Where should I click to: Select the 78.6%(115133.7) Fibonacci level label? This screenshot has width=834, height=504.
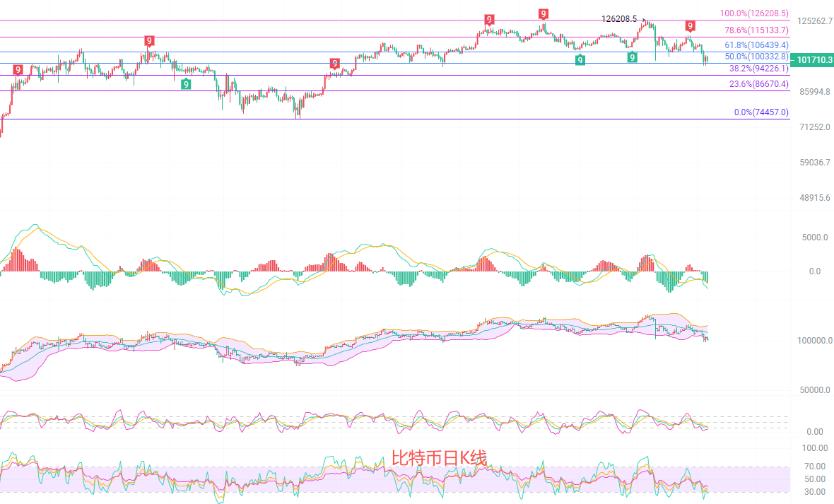coord(756,30)
